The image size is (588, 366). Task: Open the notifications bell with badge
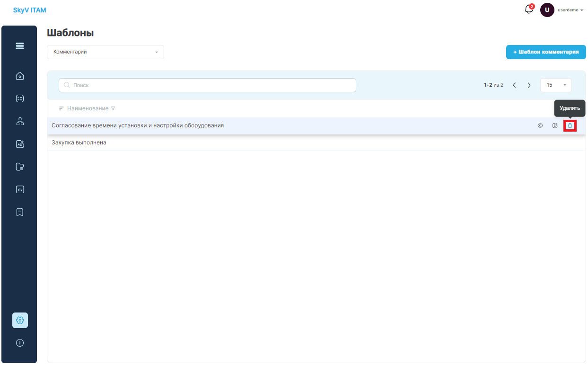click(529, 9)
